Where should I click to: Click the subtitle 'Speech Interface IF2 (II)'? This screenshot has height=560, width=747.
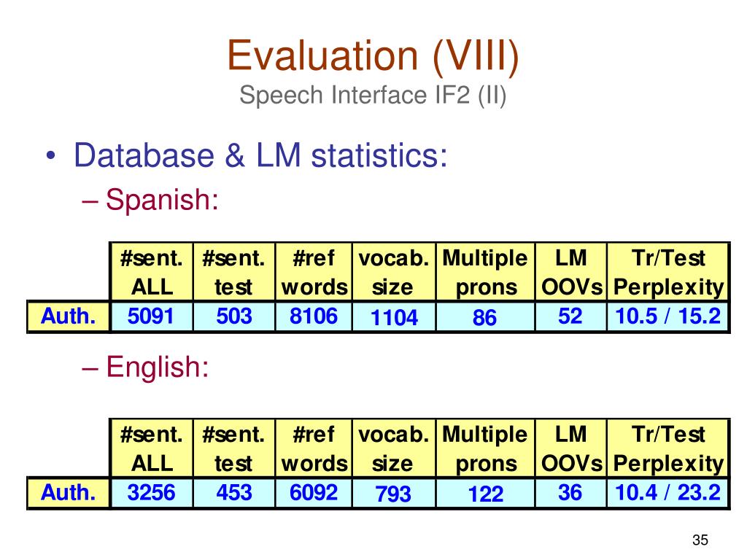click(373, 95)
